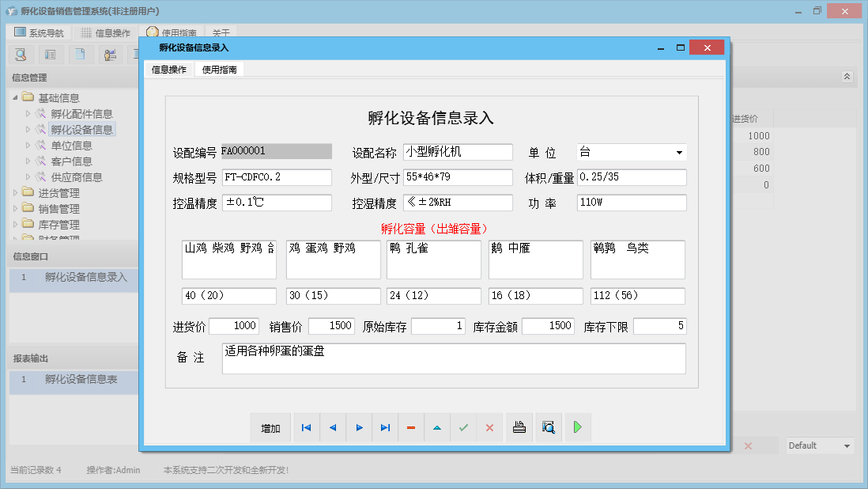Go to the previous record

pos(333,427)
